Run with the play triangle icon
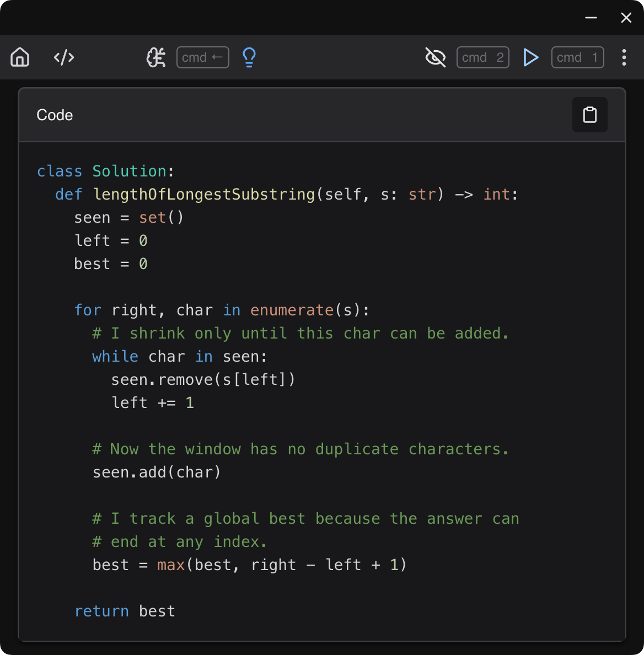The height and width of the screenshot is (655, 644). point(530,57)
